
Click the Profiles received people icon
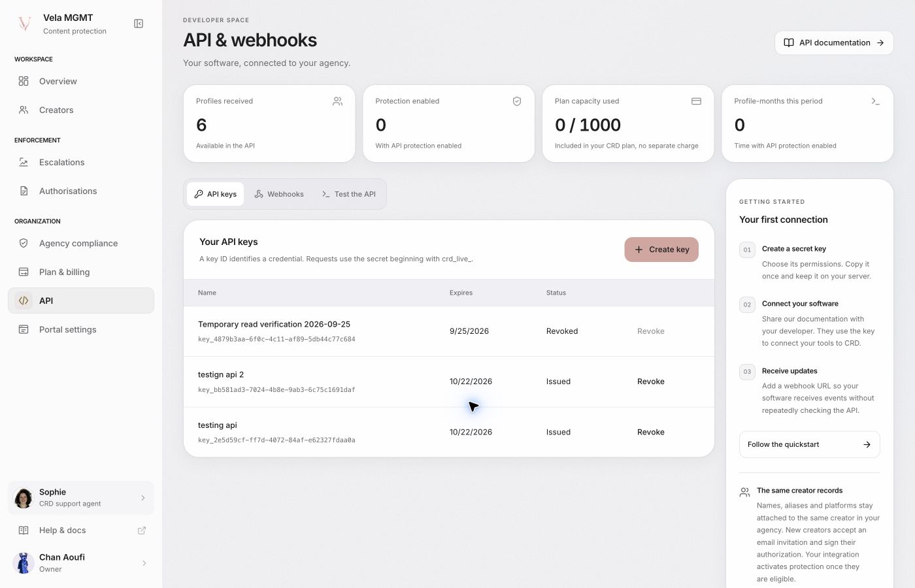point(337,101)
